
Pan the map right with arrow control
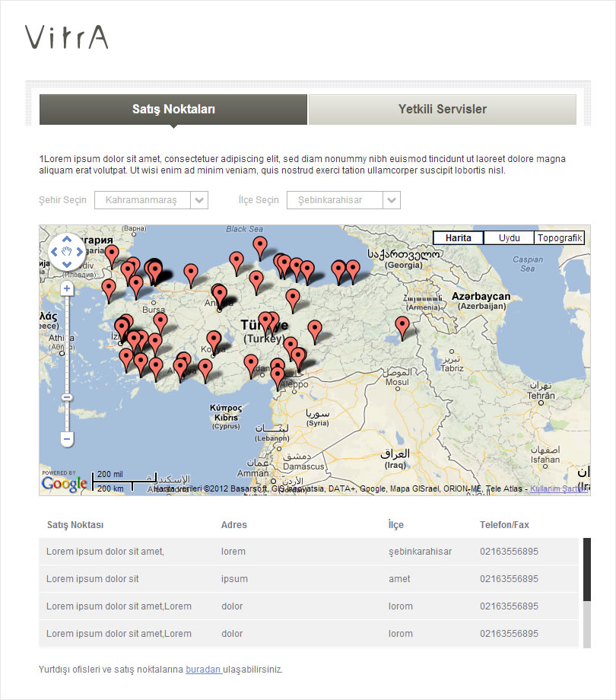click(x=79, y=251)
